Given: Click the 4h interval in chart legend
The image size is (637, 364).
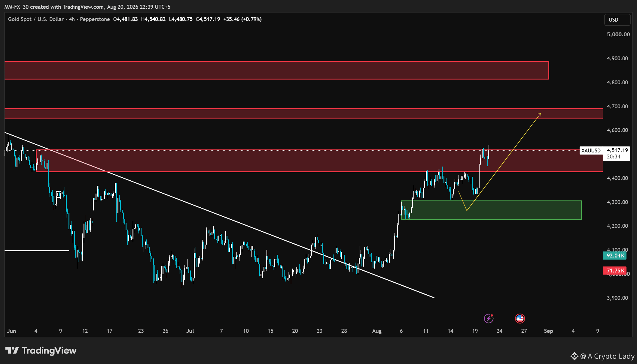Looking at the screenshot, I should tap(72, 19).
